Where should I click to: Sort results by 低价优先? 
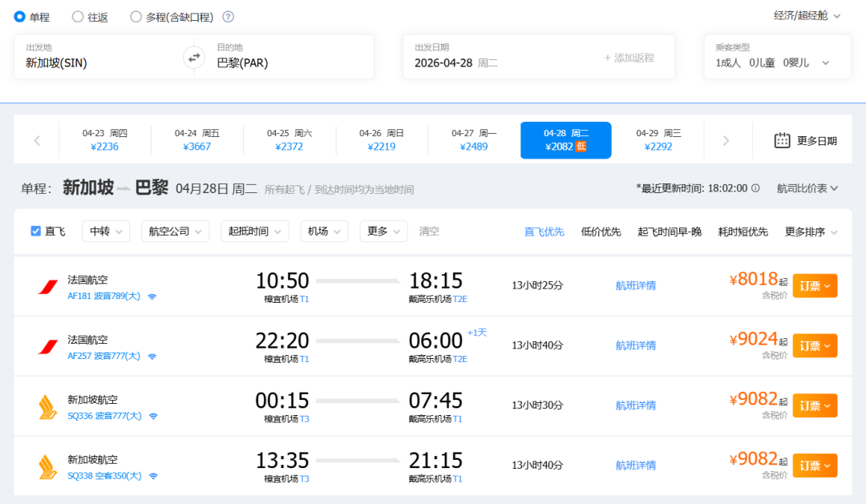(x=601, y=232)
